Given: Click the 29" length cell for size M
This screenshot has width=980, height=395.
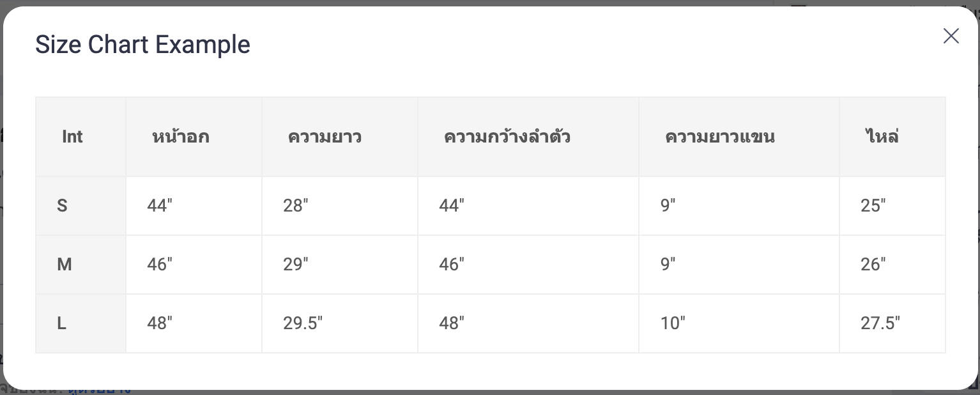Looking at the screenshot, I should tap(340, 265).
